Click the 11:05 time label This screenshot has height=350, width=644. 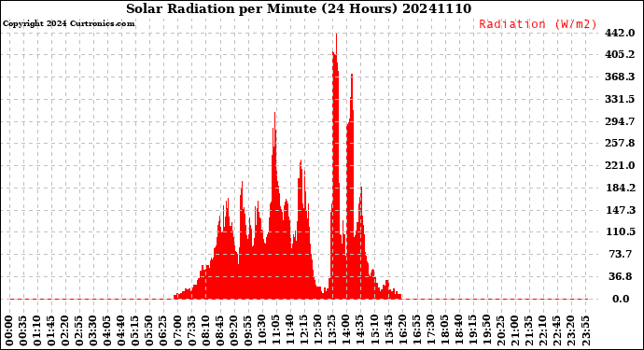point(276,331)
